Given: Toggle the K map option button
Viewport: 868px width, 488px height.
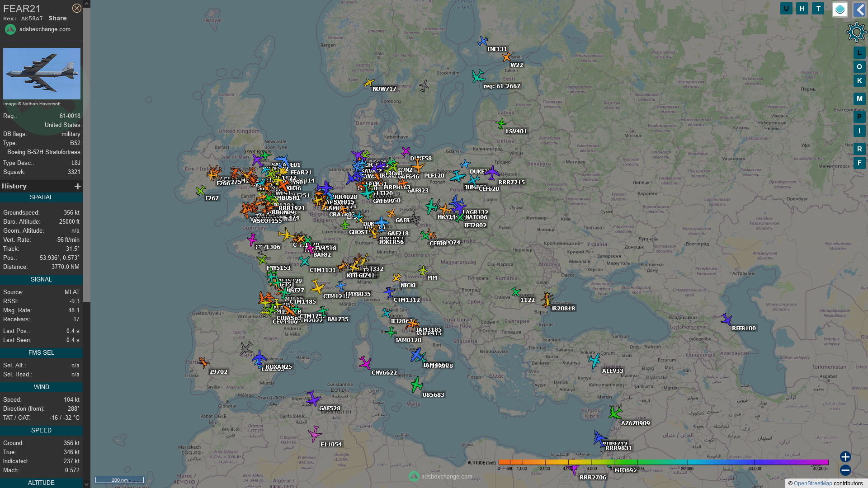Looking at the screenshot, I should pos(859,80).
